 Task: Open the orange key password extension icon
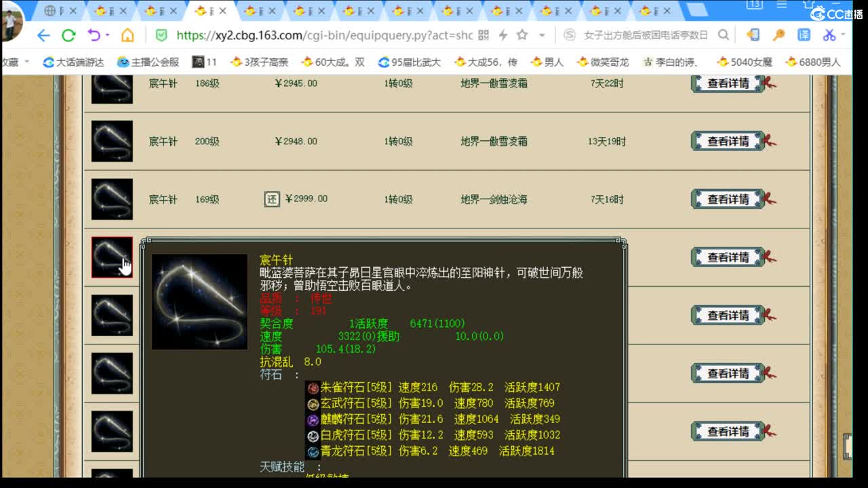point(778,35)
